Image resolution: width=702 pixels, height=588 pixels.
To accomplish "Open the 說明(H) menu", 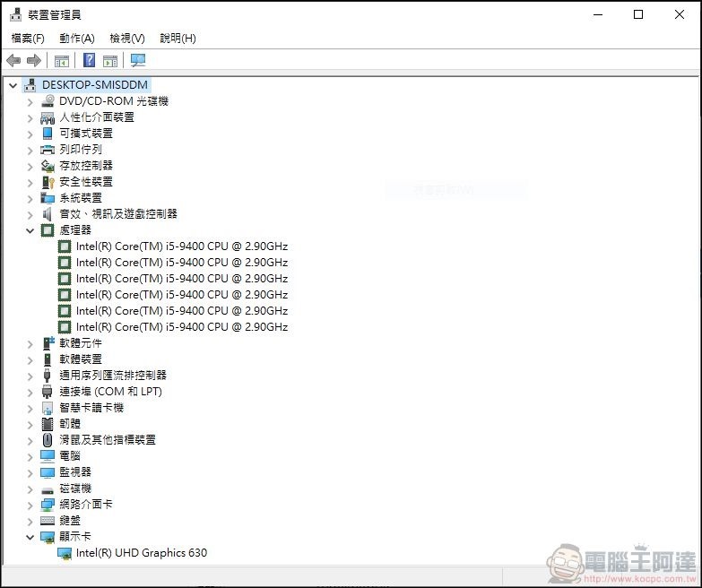I will coord(178,39).
